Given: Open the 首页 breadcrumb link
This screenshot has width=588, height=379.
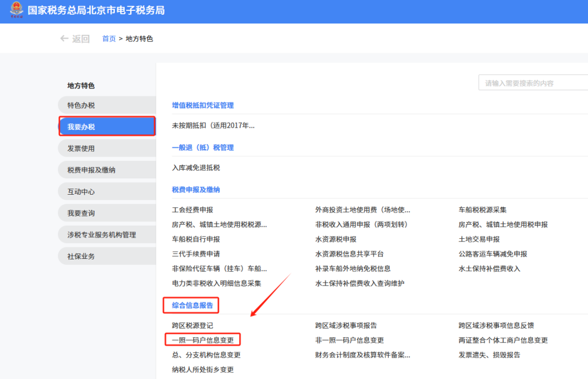Looking at the screenshot, I should pyautogui.click(x=108, y=38).
